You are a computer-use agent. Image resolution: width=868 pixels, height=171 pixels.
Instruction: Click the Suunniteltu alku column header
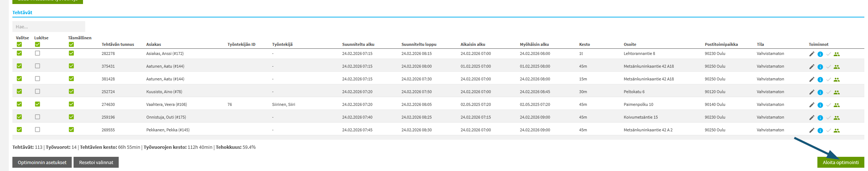coord(358,44)
